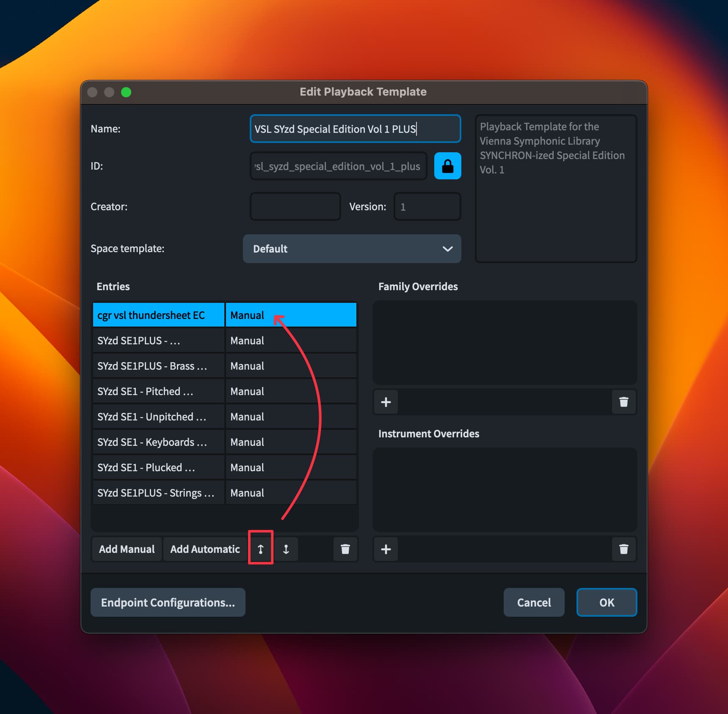Click Manual cell in the Unpitched row
Screen dimensions: 728x714
click(291, 417)
